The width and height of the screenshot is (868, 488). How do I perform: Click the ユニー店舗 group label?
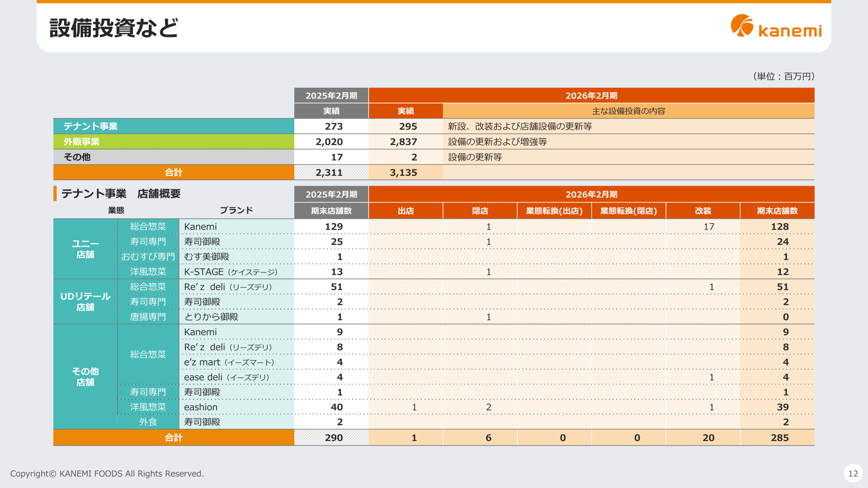click(x=85, y=249)
